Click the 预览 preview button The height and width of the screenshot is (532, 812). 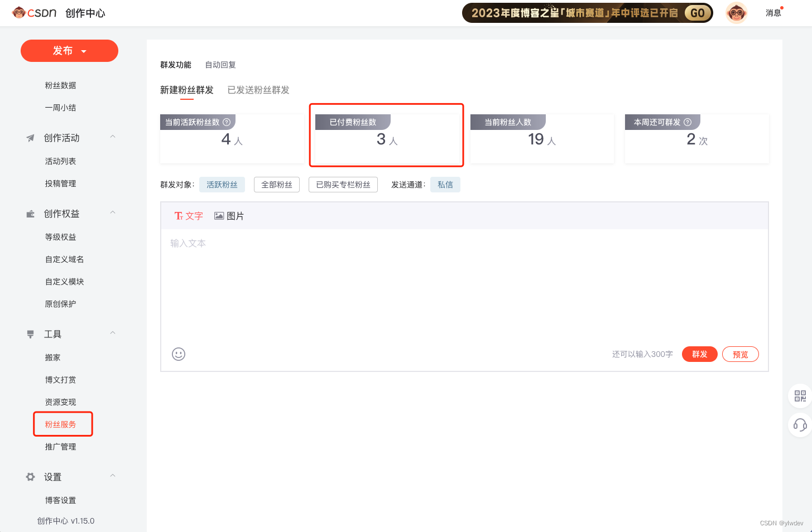(741, 354)
